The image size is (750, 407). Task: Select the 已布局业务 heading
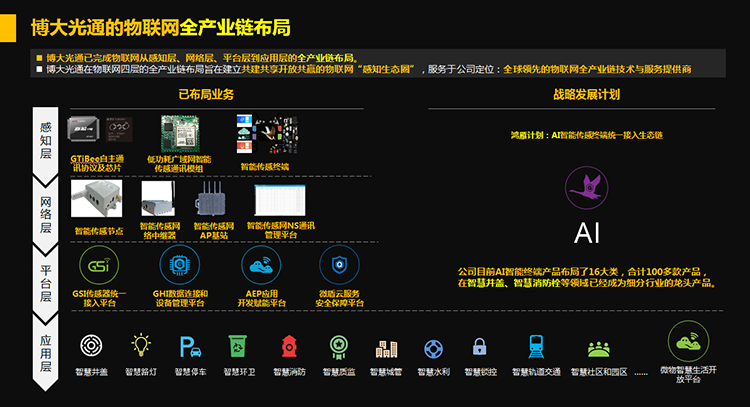coord(206,94)
